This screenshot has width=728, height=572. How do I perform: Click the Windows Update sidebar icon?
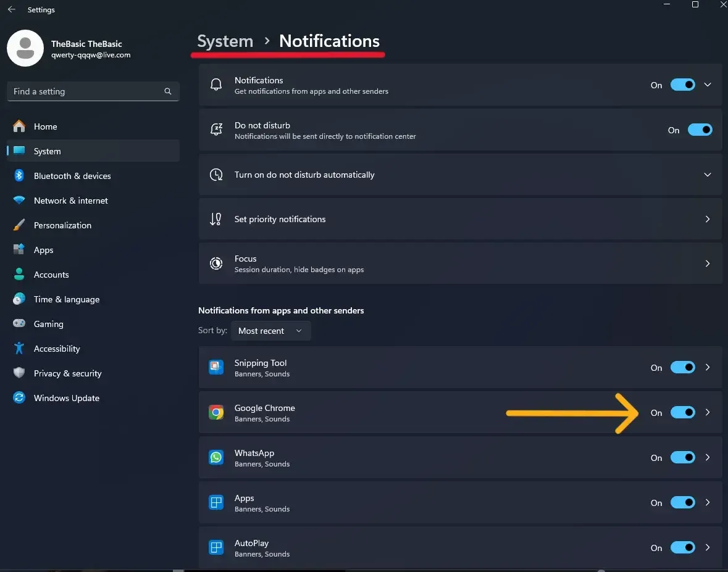pyautogui.click(x=19, y=398)
